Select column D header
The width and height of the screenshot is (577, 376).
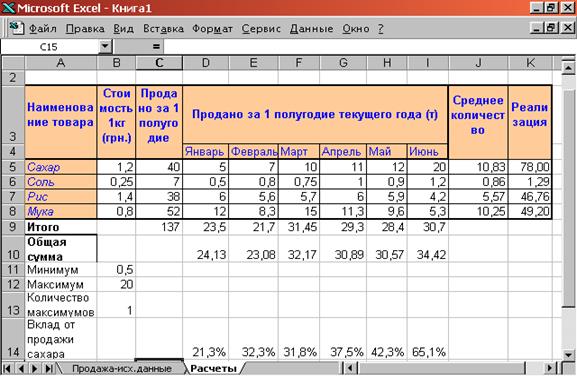pos(205,63)
